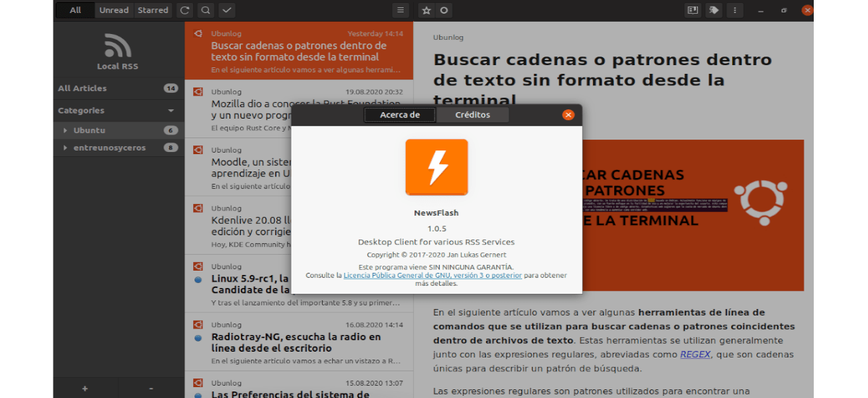Click the Ubunlog source label above article title
Image resolution: width=868 pixels, height=398 pixels.
(x=448, y=37)
